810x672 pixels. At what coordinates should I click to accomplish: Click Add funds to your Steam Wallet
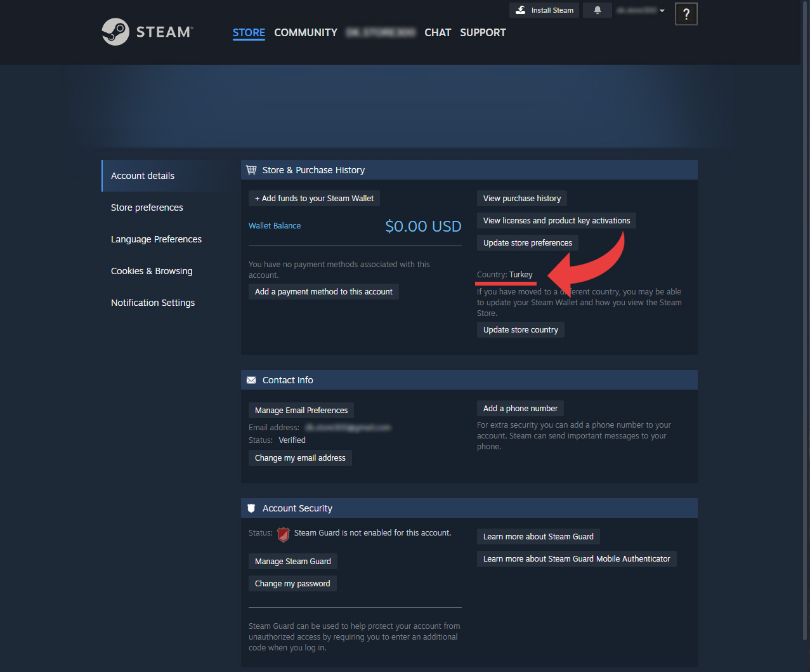[x=314, y=199]
